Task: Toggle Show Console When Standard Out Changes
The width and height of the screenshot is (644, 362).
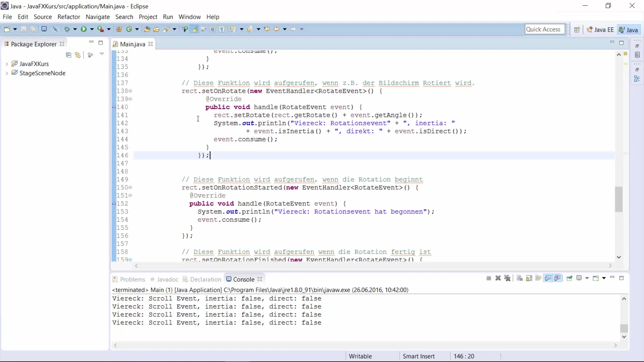Action: click(548, 278)
